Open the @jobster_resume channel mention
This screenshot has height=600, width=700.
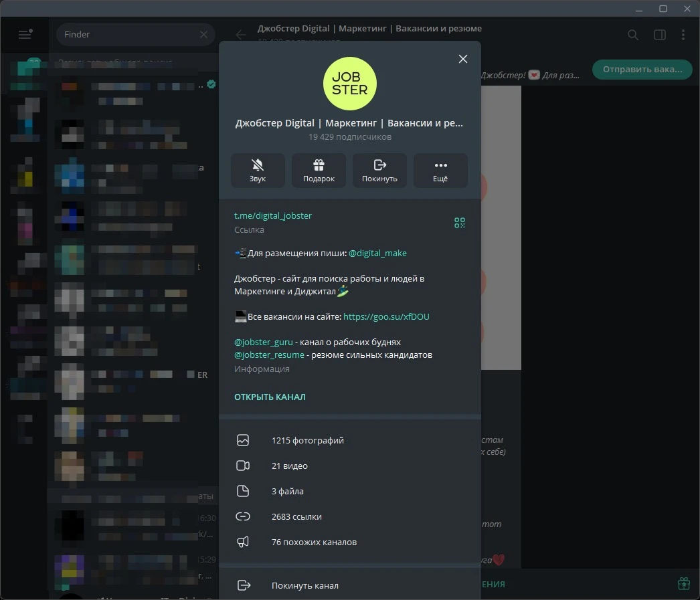point(269,355)
